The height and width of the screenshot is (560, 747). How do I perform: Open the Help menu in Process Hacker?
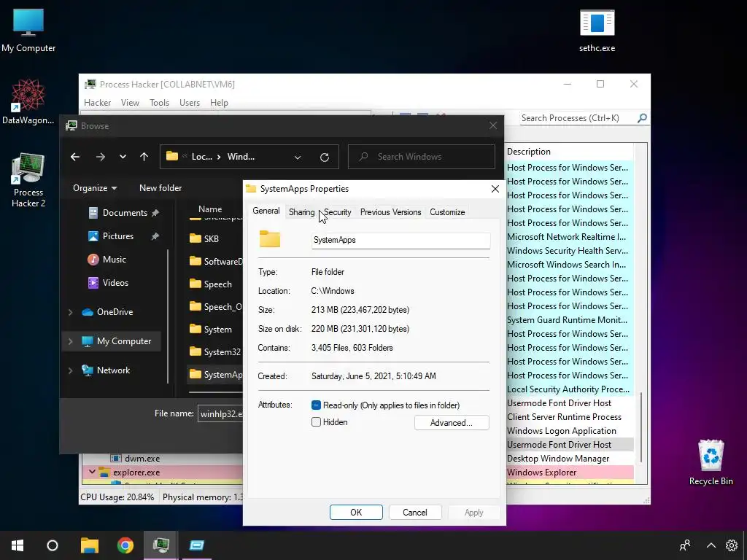tap(219, 103)
